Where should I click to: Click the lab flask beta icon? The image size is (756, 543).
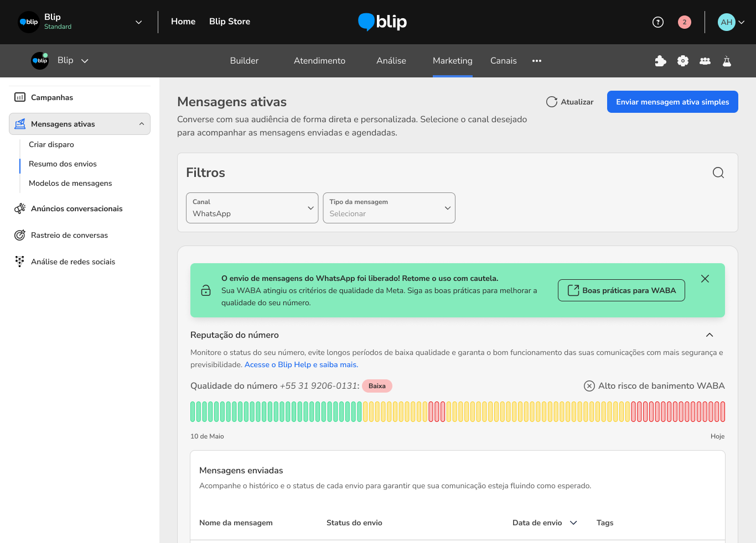click(x=727, y=61)
